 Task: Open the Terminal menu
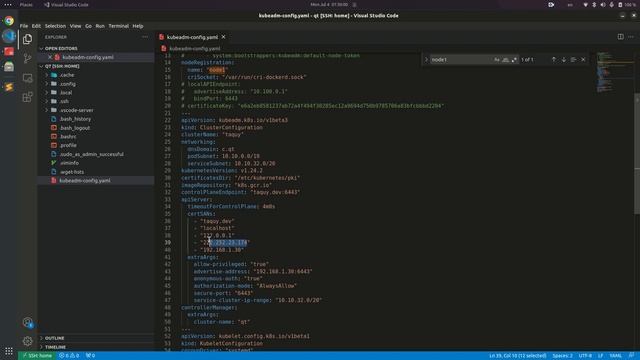[119, 26]
